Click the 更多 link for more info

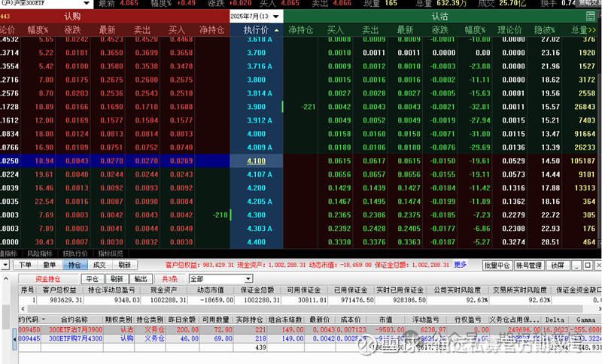[x=461, y=265]
